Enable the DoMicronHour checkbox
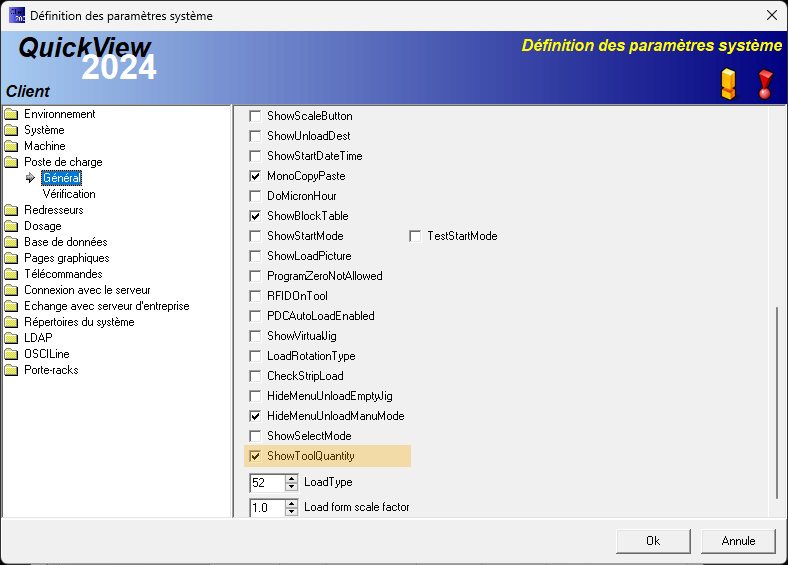Viewport: 788px width, 565px height. (x=255, y=196)
